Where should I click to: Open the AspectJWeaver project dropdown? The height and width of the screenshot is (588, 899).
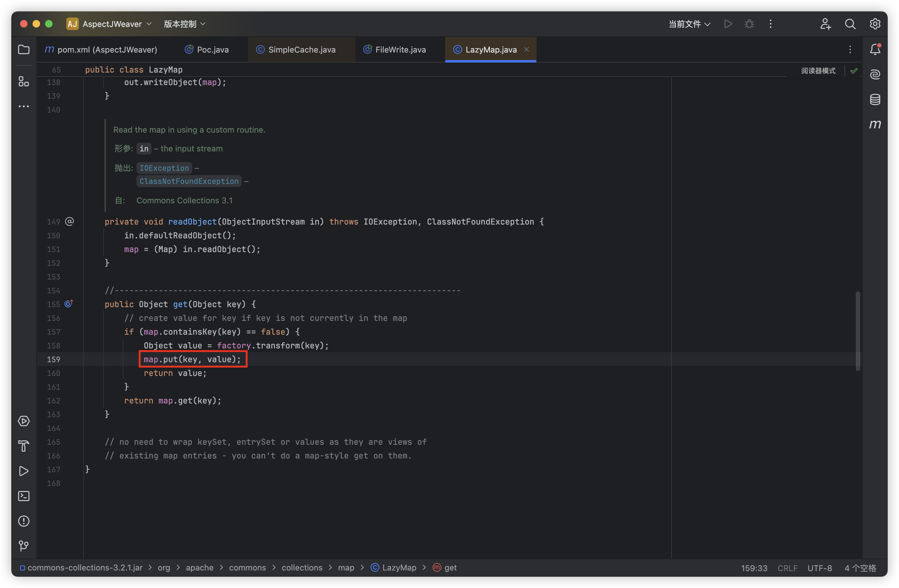pyautogui.click(x=109, y=24)
